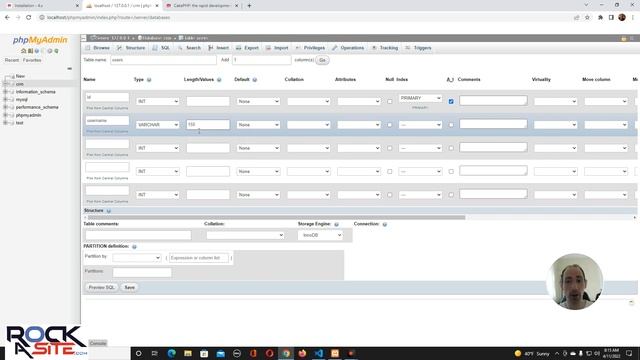Open Microsoft Edge from the taskbar
This screenshot has width=640, height=360.
pyautogui.click(x=171, y=353)
